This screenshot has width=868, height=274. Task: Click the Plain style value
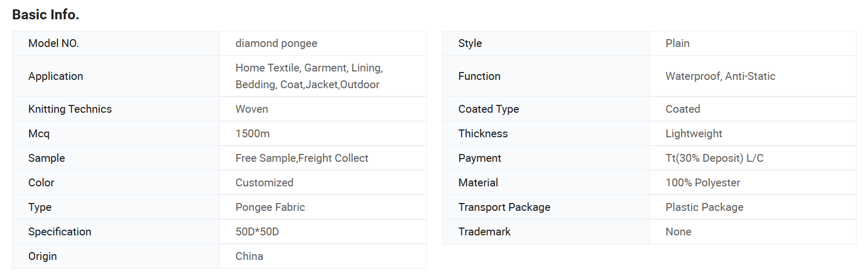click(677, 43)
